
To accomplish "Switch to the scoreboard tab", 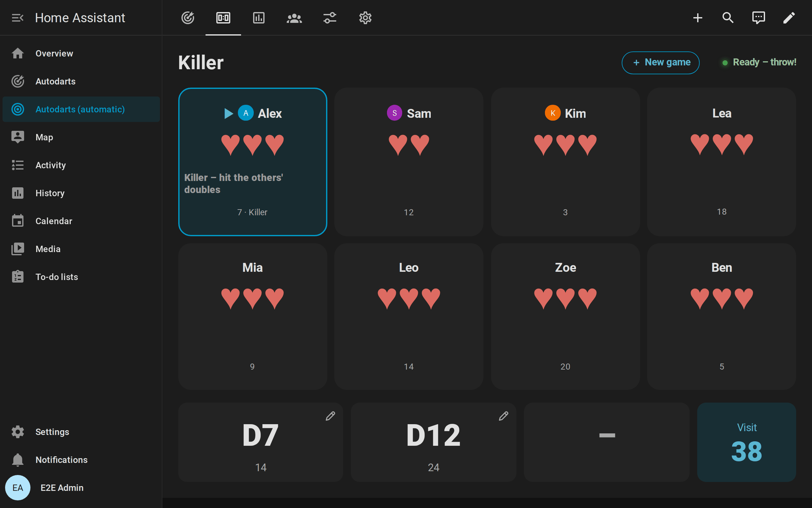I will pos(223,18).
